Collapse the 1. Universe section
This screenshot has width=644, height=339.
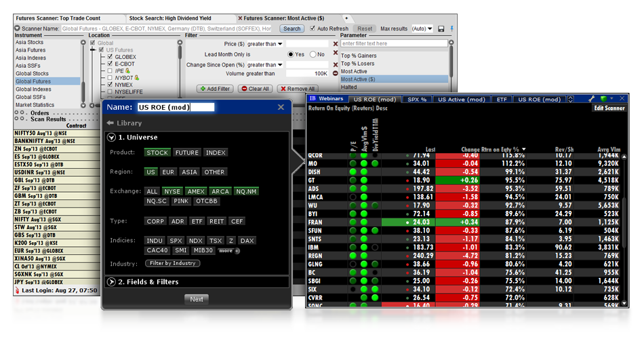point(111,137)
